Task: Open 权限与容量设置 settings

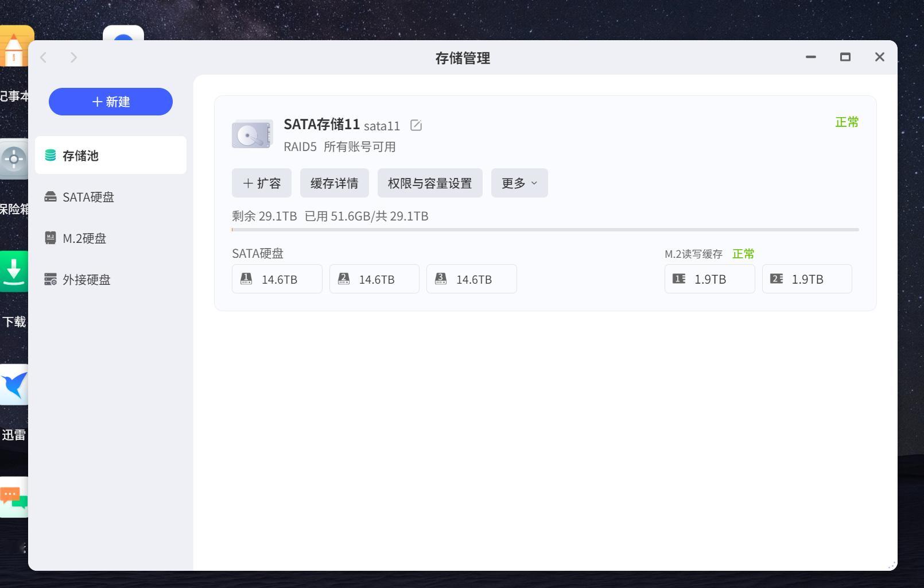Action: [x=430, y=183]
